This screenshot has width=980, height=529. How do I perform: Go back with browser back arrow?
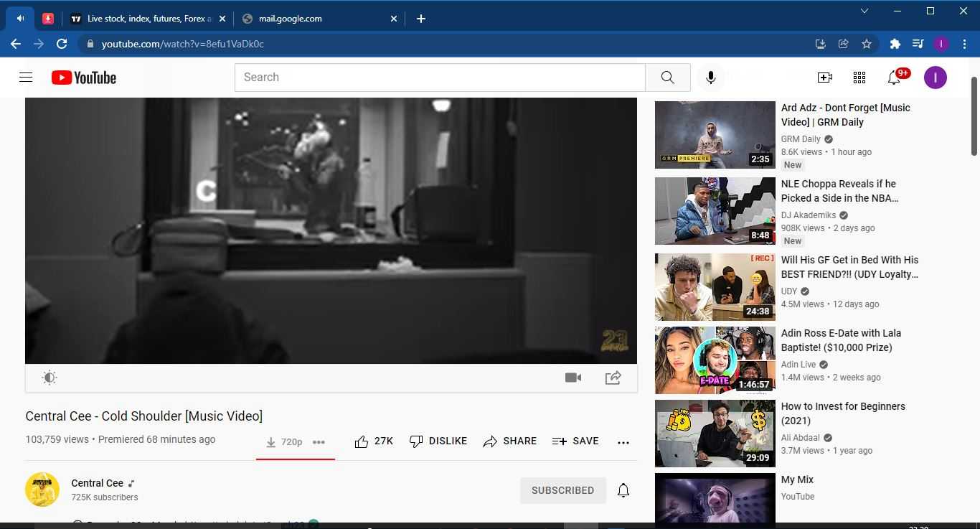pyautogui.click(x=16, y=44)
